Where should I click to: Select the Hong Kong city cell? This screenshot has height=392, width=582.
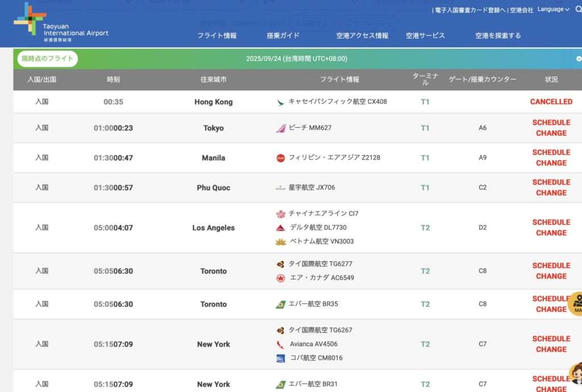coord(214,102)
